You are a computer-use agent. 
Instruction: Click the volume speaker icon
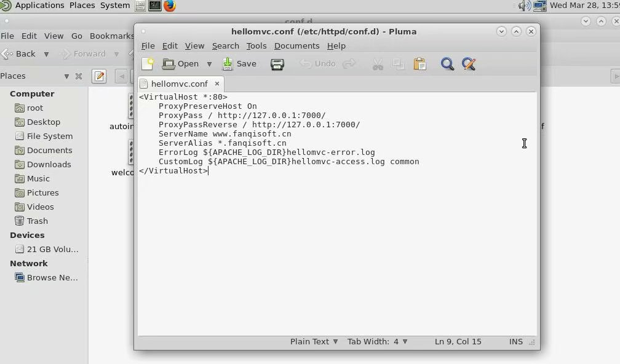click(524, 6)
